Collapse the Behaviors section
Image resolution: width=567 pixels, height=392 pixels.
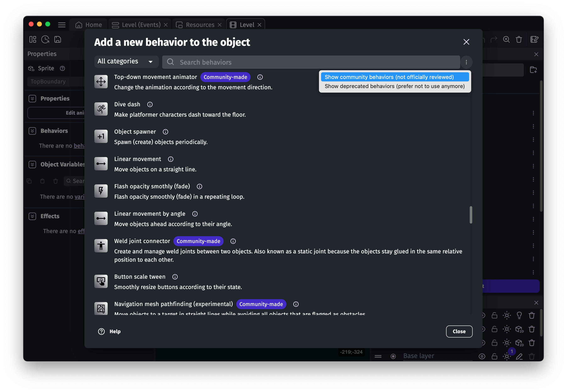[32, 131]
